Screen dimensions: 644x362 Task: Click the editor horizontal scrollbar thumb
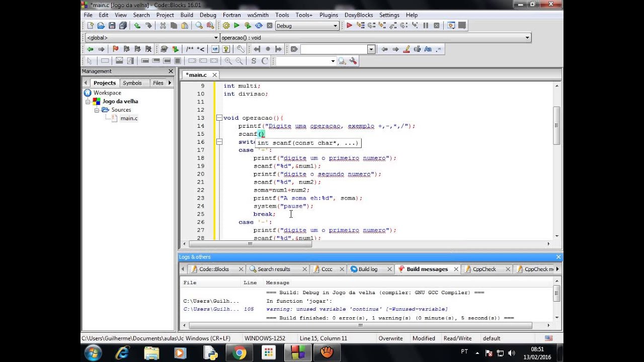point(250,244)
